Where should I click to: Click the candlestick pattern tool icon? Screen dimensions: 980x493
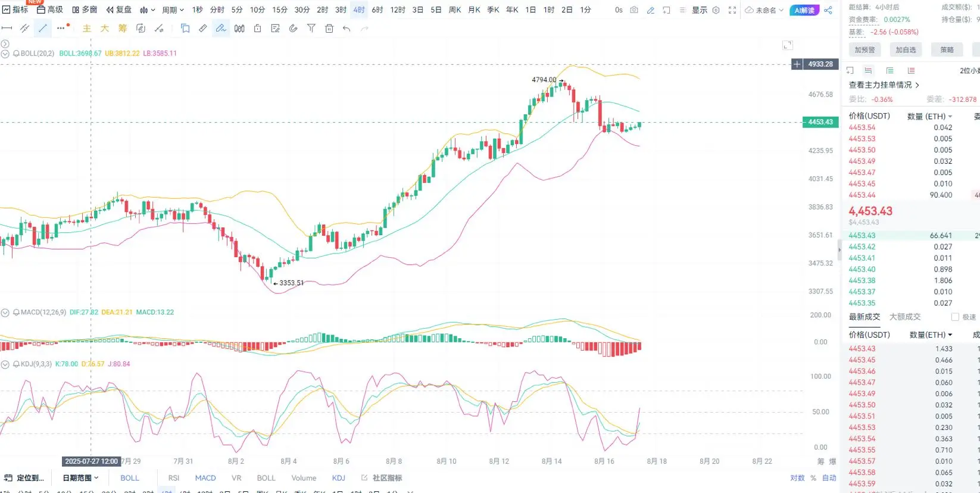239,28
